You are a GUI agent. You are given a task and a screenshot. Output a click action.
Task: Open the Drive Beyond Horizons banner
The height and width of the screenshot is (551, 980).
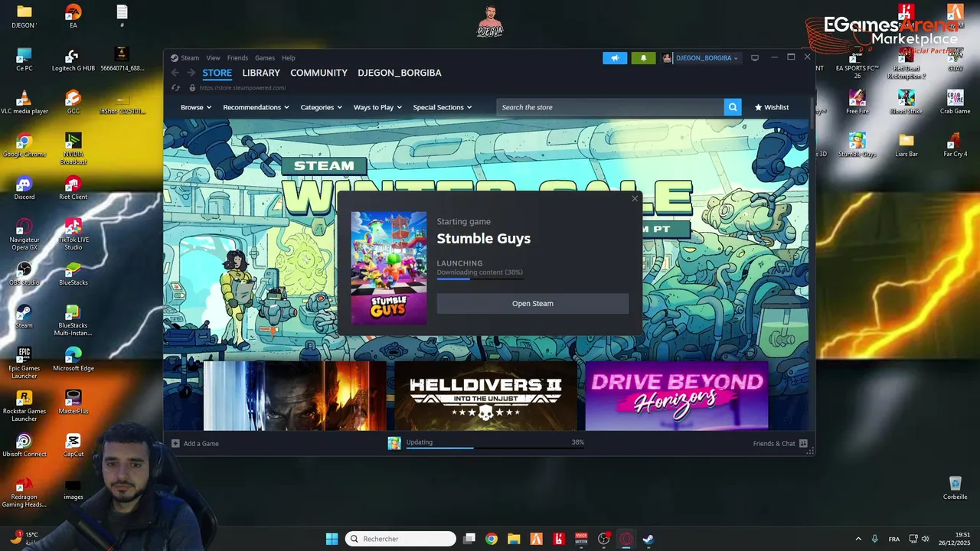(x=677, y=396)
